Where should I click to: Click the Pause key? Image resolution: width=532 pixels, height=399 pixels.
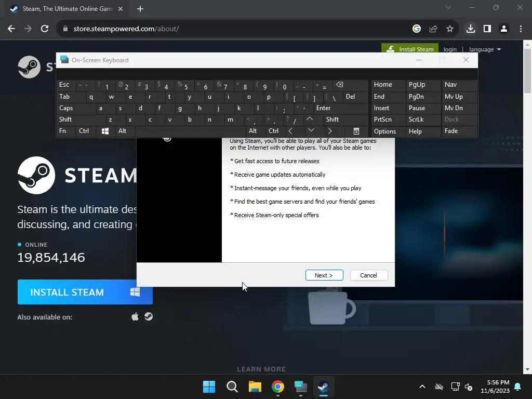[423, 108]
